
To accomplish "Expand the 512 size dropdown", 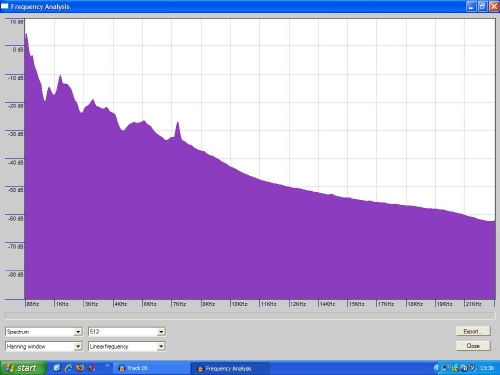I will point(127,332).
